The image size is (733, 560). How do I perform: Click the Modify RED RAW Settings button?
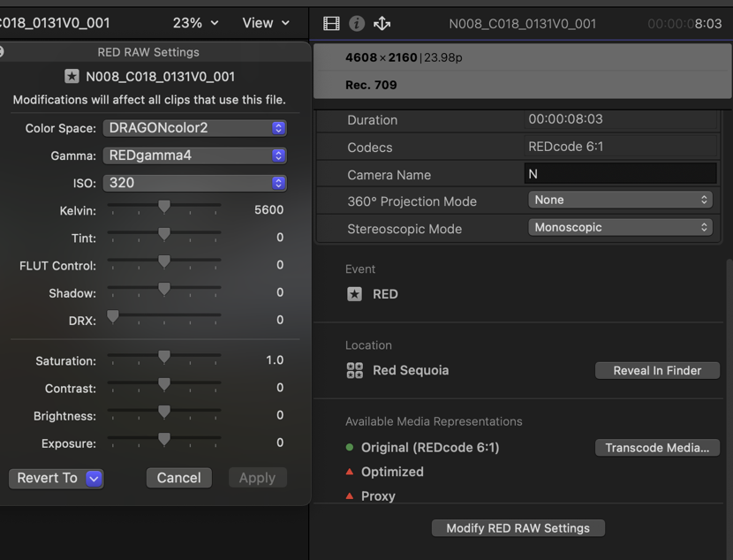518,527
